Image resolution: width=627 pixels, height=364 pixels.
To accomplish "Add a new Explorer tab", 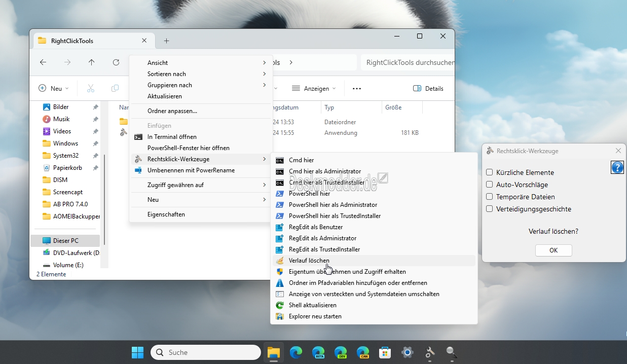I will (x=166, y=41).
